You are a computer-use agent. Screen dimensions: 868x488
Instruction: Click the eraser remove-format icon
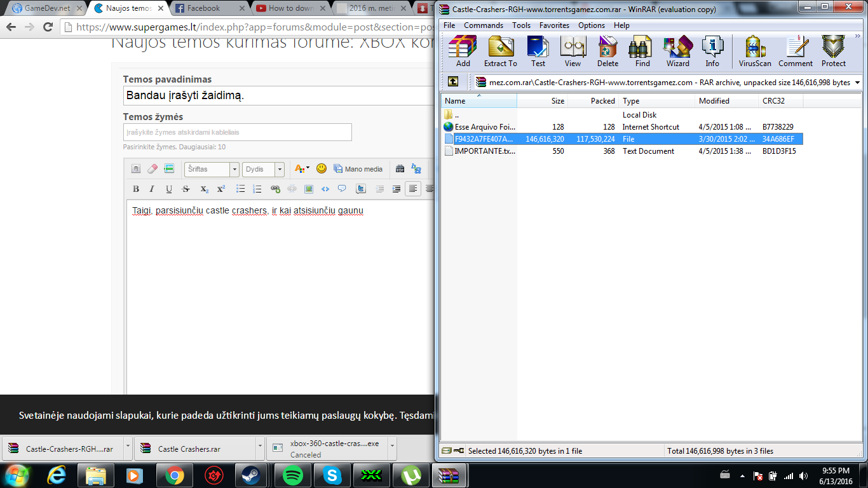153,168
